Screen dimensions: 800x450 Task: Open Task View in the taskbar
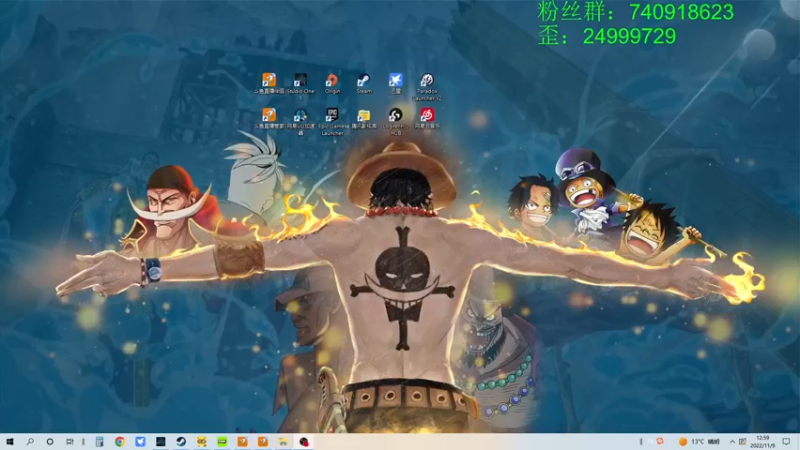click(70, 441)
